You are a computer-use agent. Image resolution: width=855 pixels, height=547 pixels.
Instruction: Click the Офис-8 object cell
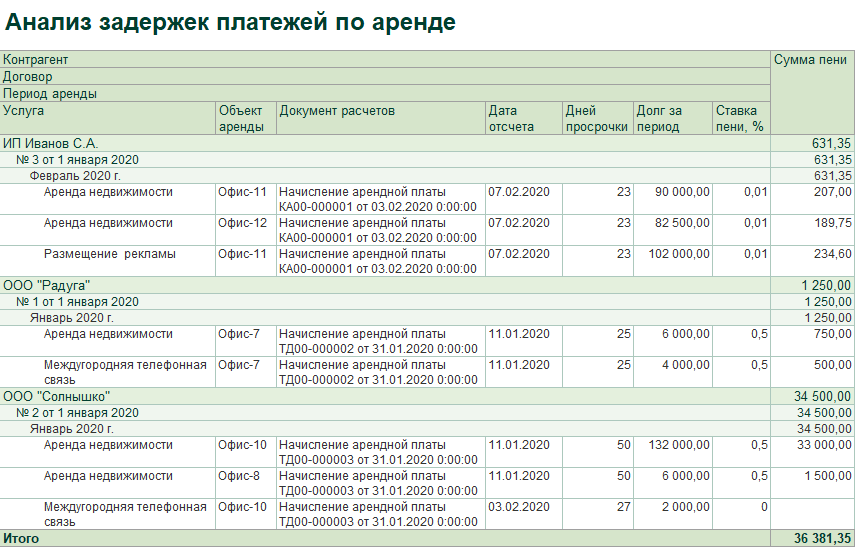tap(246, 483)
